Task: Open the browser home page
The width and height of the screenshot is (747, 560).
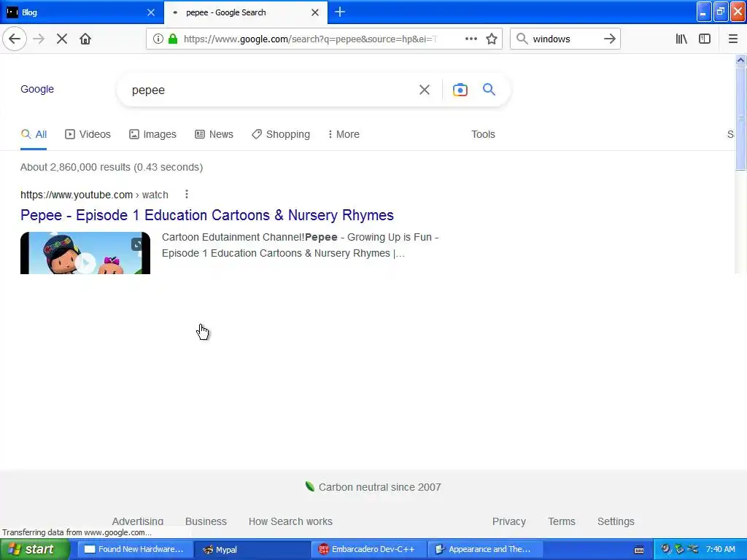Action: pyautogui.click(x=85, y=39)
